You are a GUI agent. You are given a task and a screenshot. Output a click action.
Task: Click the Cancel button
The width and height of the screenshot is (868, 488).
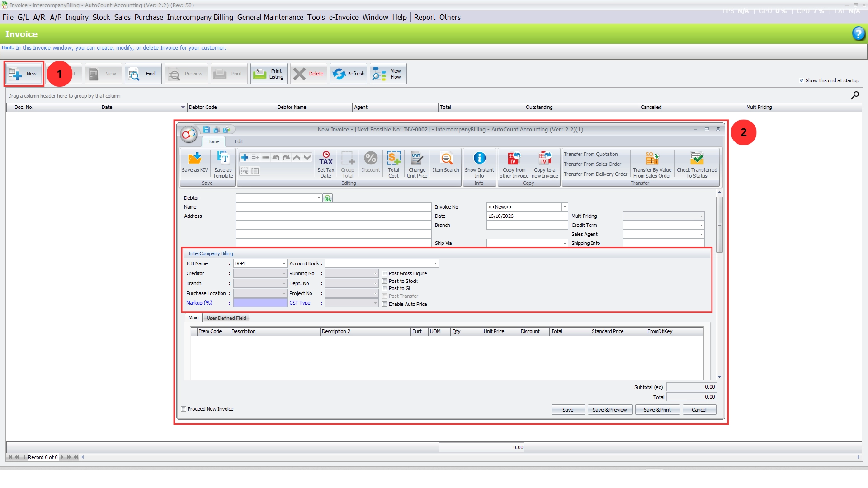point(699,410)
